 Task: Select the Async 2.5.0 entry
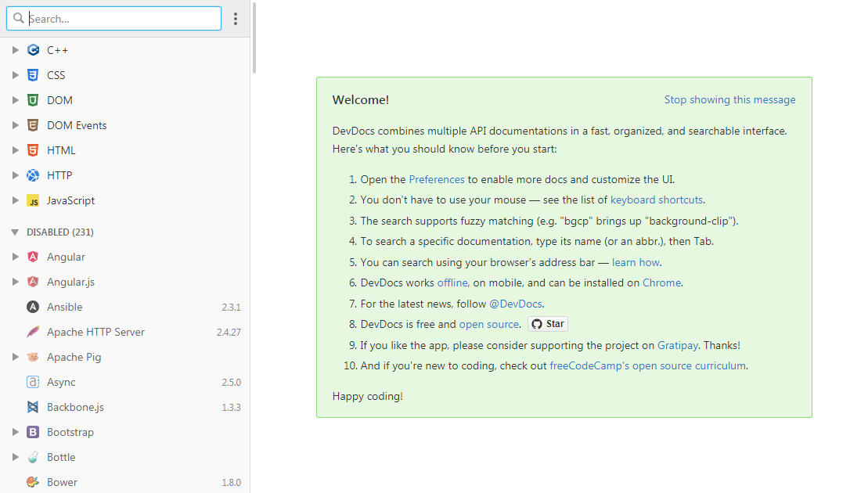(x=125, y=382)
